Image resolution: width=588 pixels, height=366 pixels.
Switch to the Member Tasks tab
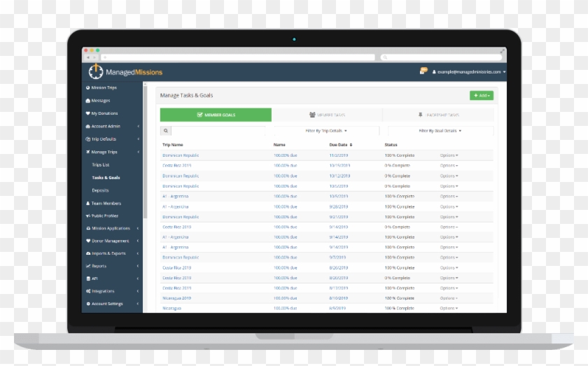(x=327, y=115)
